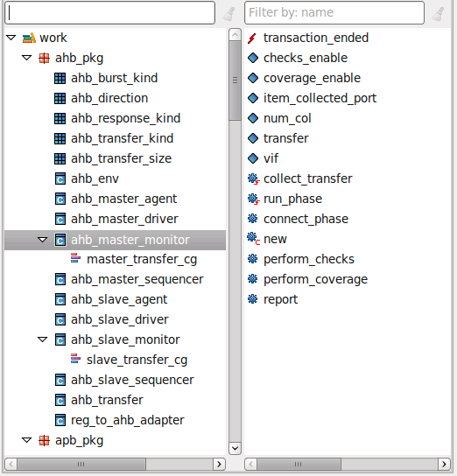Image resolution: width=457 pixels, height=476 pixels.
Task: Click the master_transfer_cg covergroup icon
Action: pos(75,258)
